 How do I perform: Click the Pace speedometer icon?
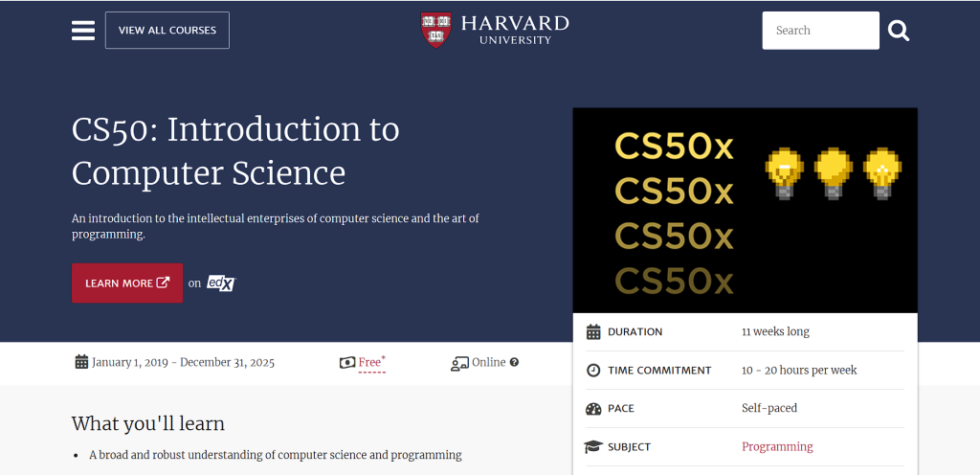pyautogui.click(x=593, y=409)
